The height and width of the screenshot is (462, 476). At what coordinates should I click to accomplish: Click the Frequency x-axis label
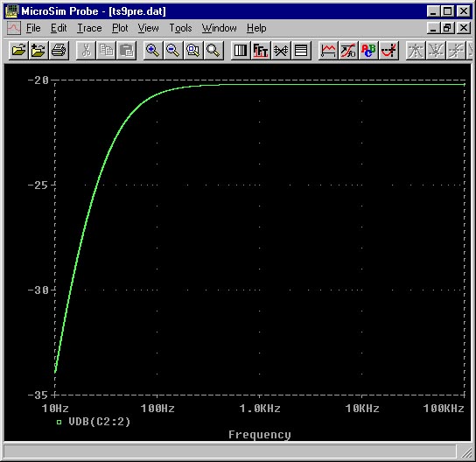(x=260, y=435)
